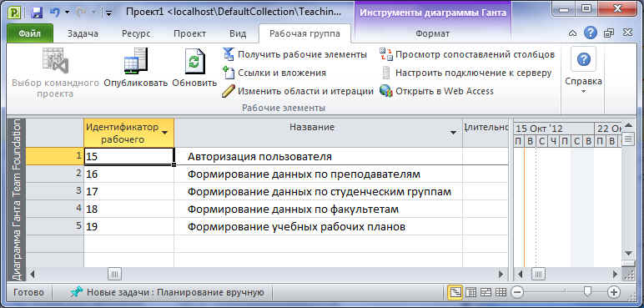Switch to the Вид ribbon tab
Image resolution: width=644 pixels, height=308 pixels.
tap(238, 33)
